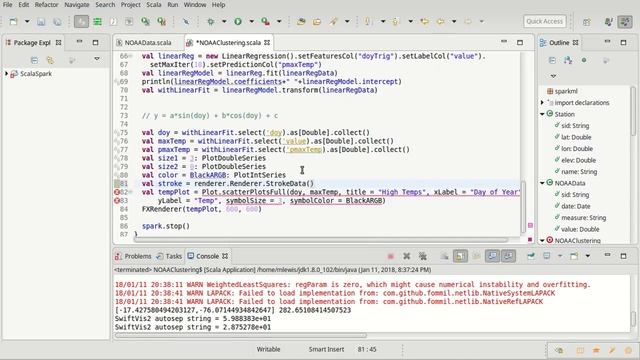640x360 pixels.
Task: Open the Refactor menu
Action: click(47, 5)
